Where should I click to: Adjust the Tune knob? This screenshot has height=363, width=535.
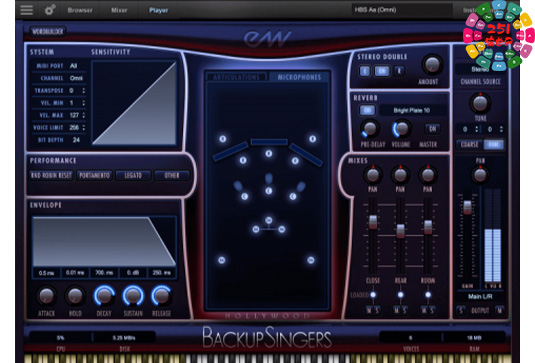point(480,103)
